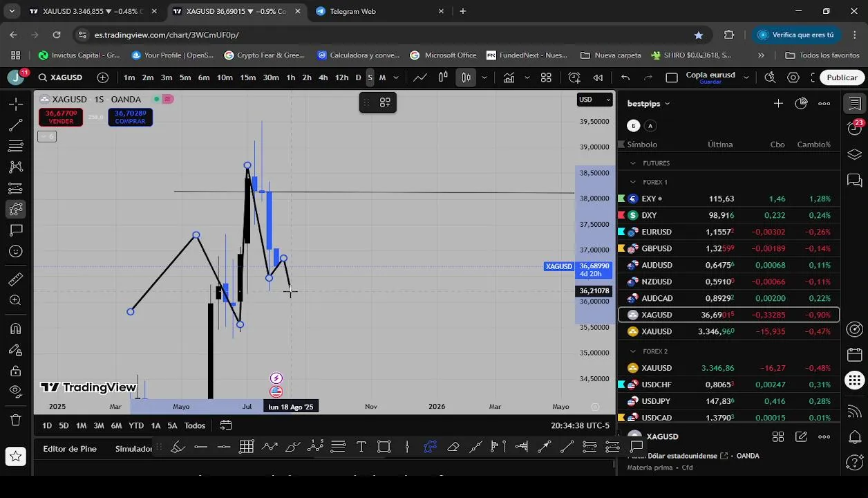Add symbol to watchlist plus icon
This screenshot has width=868, height=498.
point(778,104)
